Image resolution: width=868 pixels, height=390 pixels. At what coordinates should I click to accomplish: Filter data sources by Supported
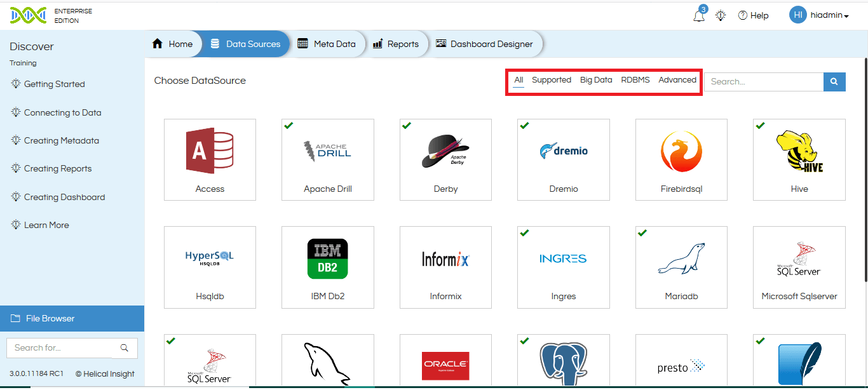point(552,80)
